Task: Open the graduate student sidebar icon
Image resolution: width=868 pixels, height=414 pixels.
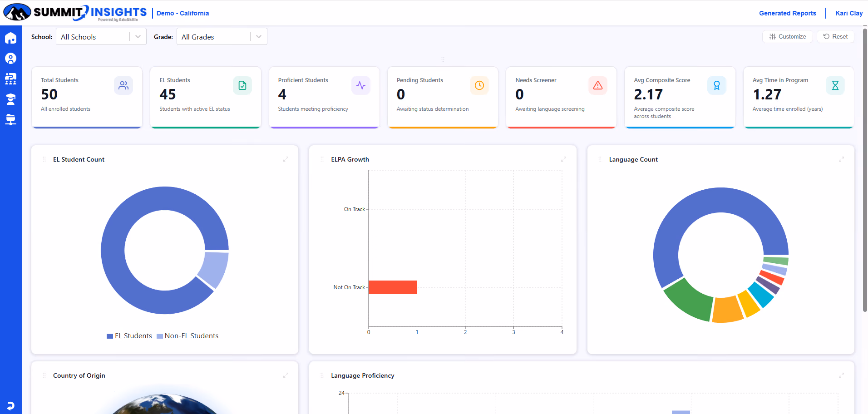Action: pyautogui.click(x=10, y=99)
